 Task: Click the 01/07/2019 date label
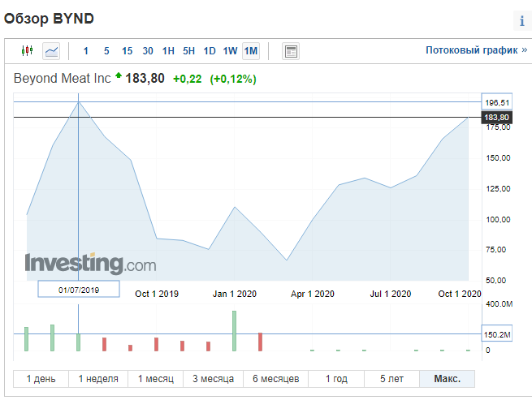79,290
